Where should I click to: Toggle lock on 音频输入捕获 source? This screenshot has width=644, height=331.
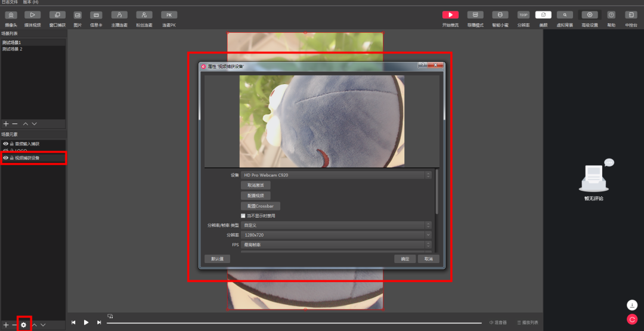12,144
